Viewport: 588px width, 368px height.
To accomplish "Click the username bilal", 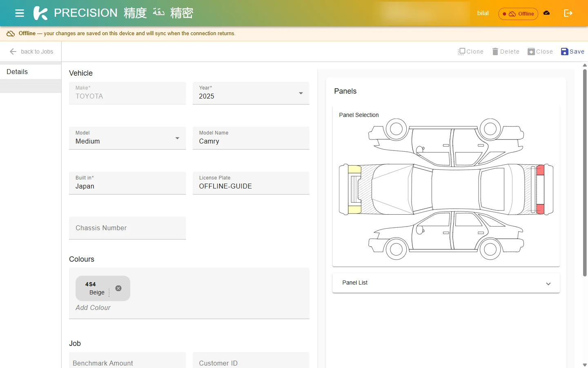I will coord(483,13).
